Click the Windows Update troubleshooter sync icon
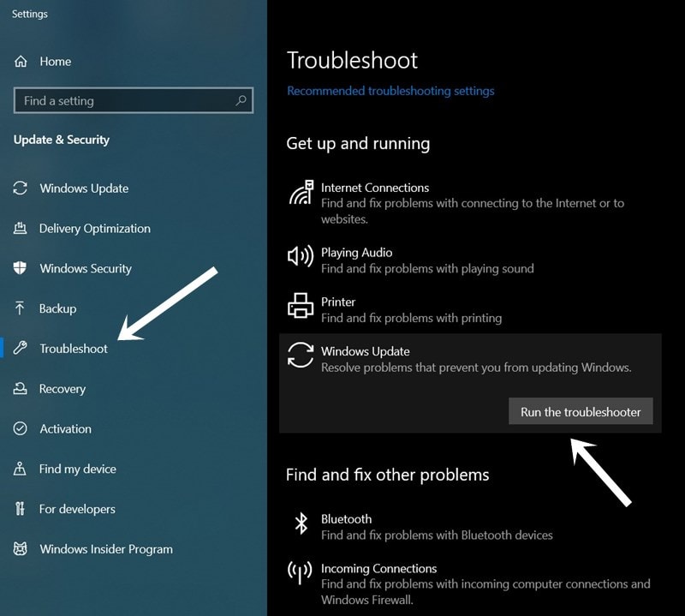Viewport: 685px width, 616px height. coord(301,355)
